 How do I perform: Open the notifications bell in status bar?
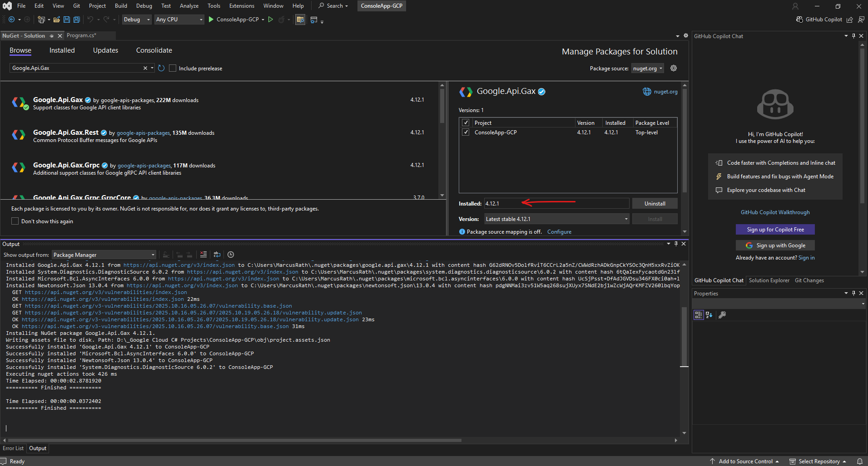click(x=859, y=461)
